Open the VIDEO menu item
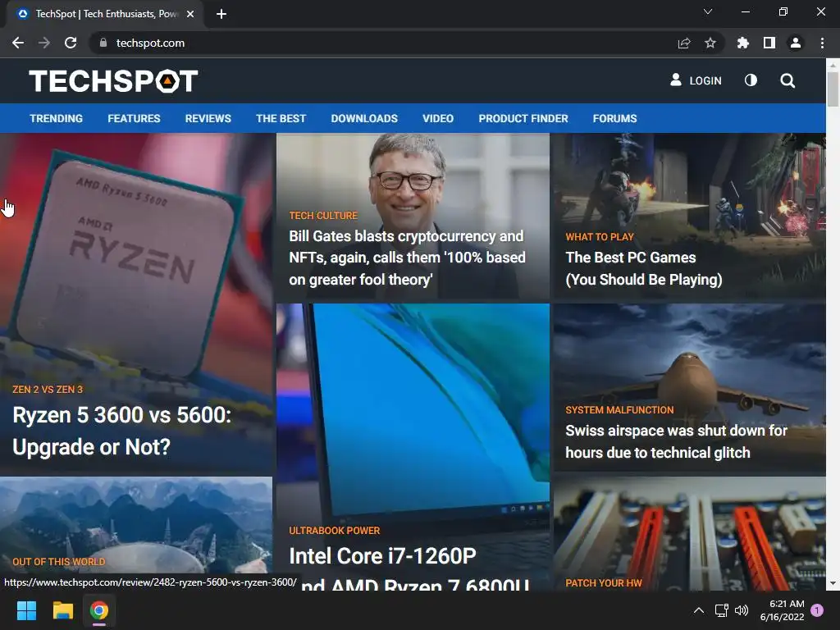This screenshot has height=630, width=840. 438,118
